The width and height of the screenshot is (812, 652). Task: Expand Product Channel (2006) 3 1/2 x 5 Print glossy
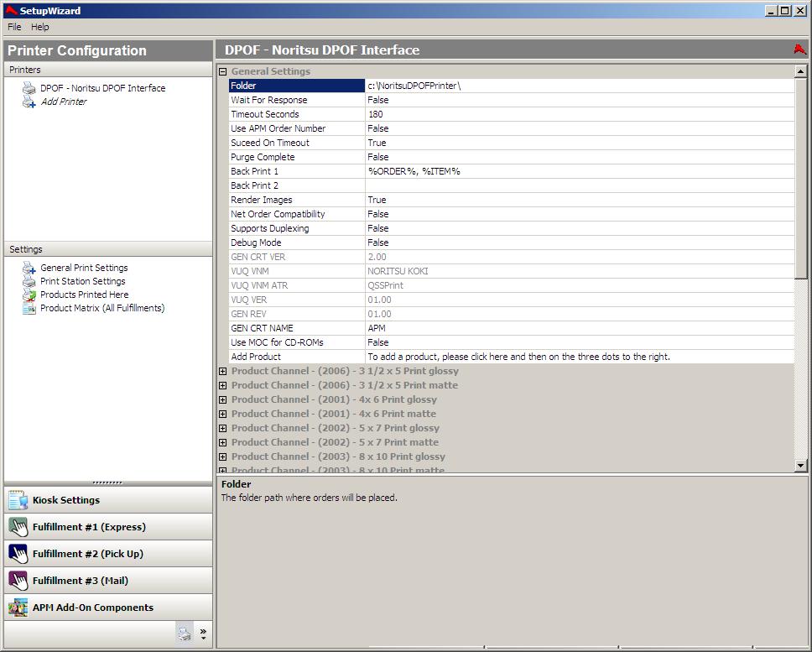[x=222, y=371]
